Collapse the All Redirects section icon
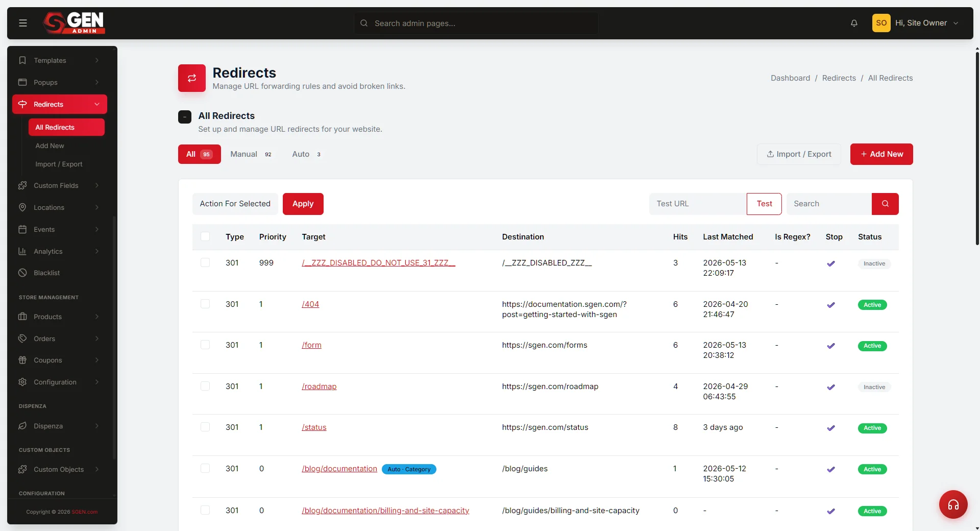Viewport: 980px width, 531px height. tap(185, 117)
